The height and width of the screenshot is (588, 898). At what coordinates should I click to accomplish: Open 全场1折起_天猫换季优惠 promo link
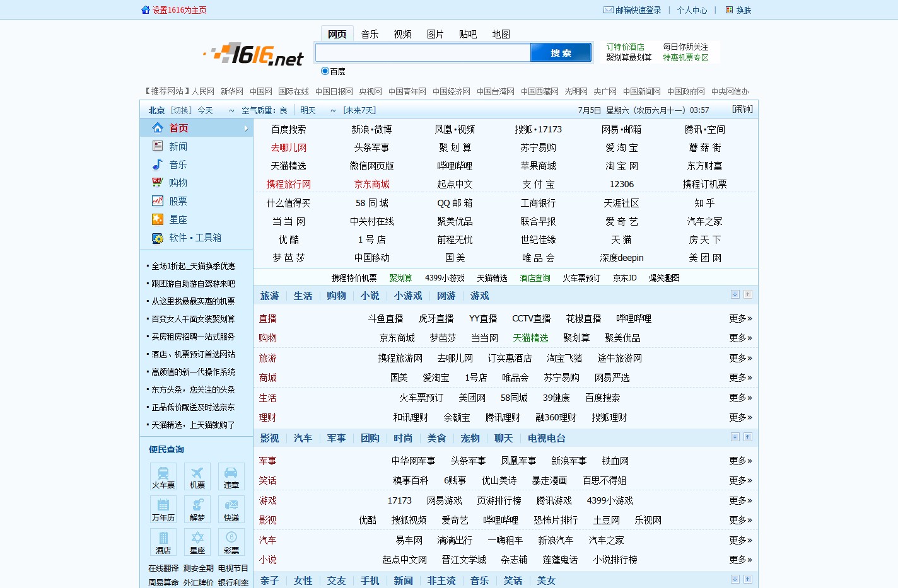point(194,266)
